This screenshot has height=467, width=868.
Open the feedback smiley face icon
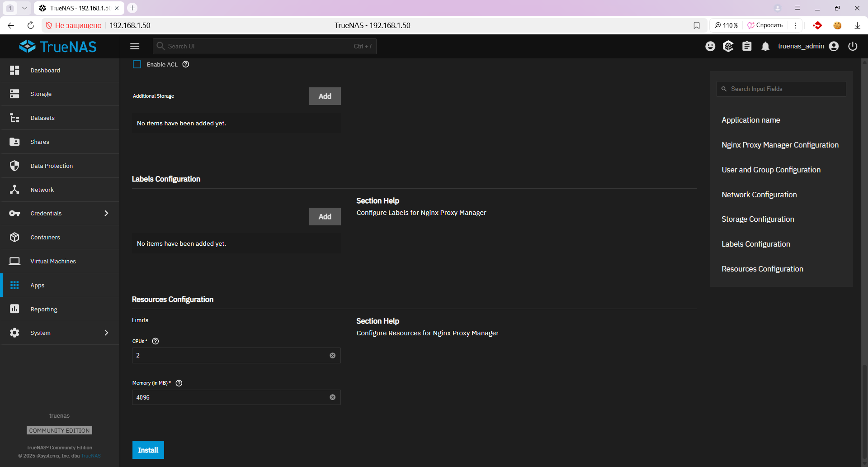tap(710, 46)
